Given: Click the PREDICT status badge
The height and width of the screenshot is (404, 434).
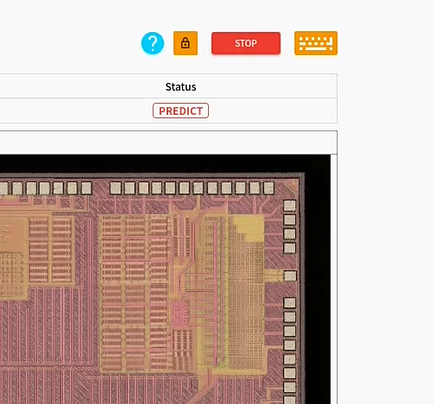Looking at the screenshot, I should pyautogui.click(x=181, y=111).
